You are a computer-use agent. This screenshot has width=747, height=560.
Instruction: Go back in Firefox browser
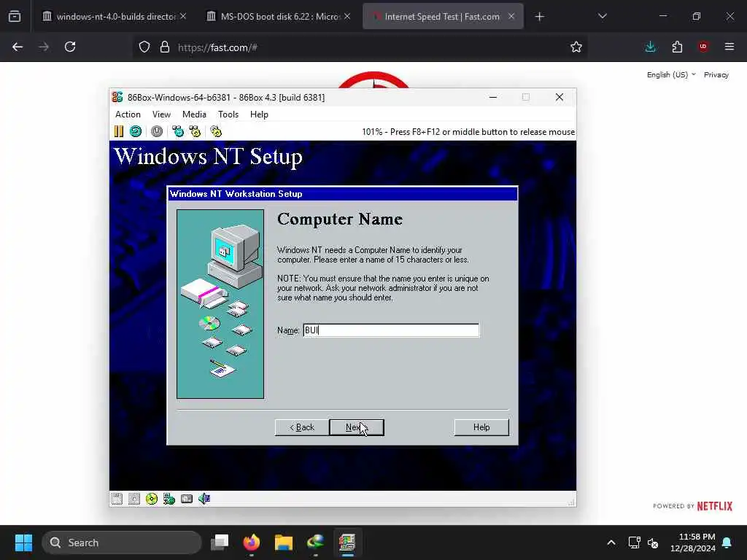coord(18,47)
